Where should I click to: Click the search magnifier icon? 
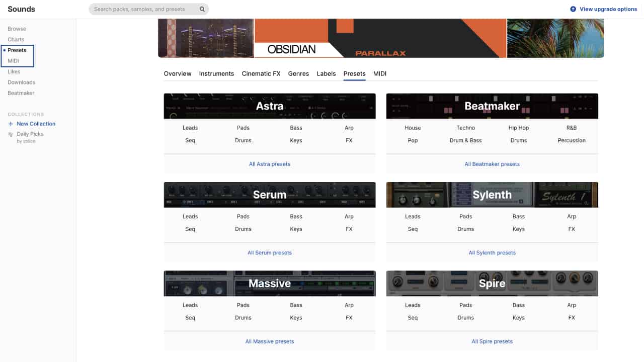tap(202, 9)
